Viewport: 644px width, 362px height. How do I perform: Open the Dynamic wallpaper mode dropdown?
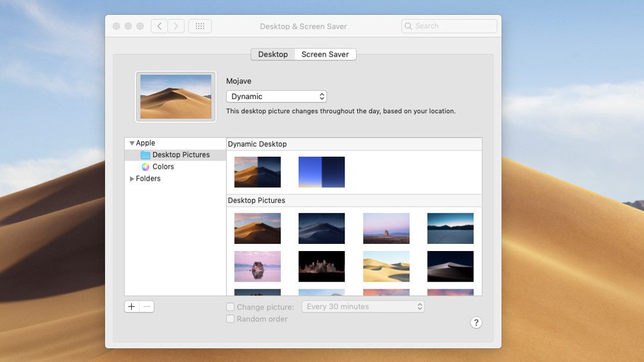click(x=276, y=96)
